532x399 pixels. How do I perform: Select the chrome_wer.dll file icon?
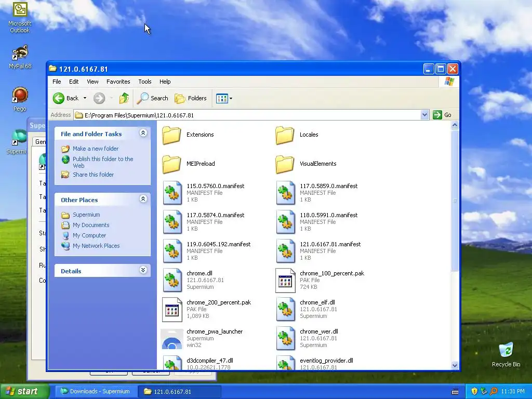tap(285, 339)
